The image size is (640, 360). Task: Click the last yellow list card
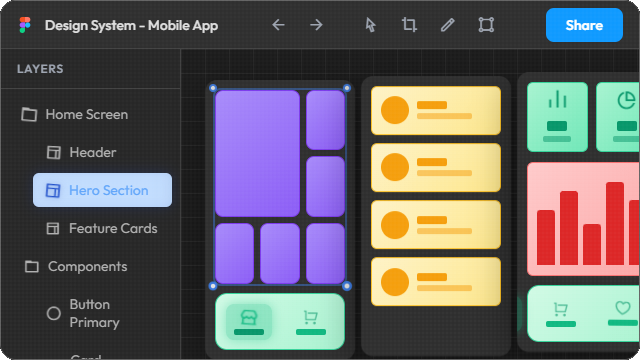pyautogui.click(x=436, y=282)
